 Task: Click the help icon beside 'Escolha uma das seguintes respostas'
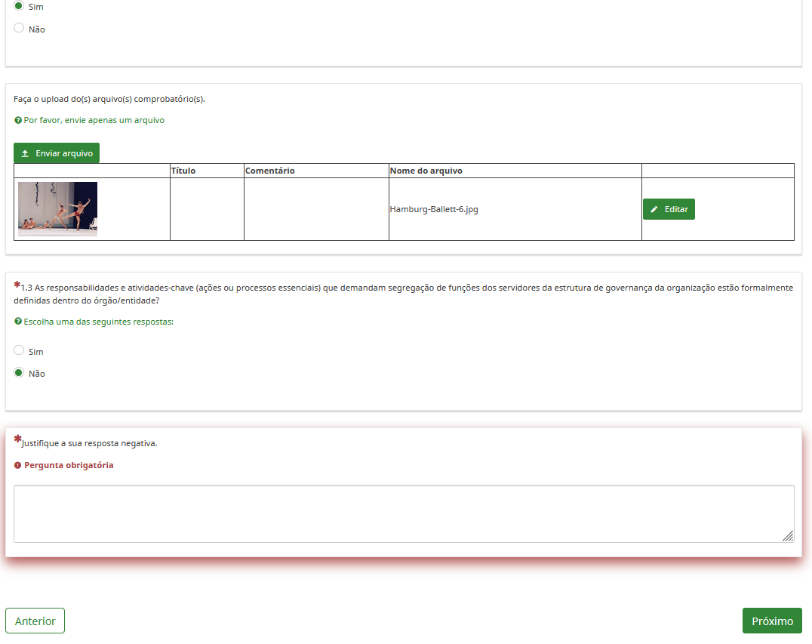(x=17, y=322)
